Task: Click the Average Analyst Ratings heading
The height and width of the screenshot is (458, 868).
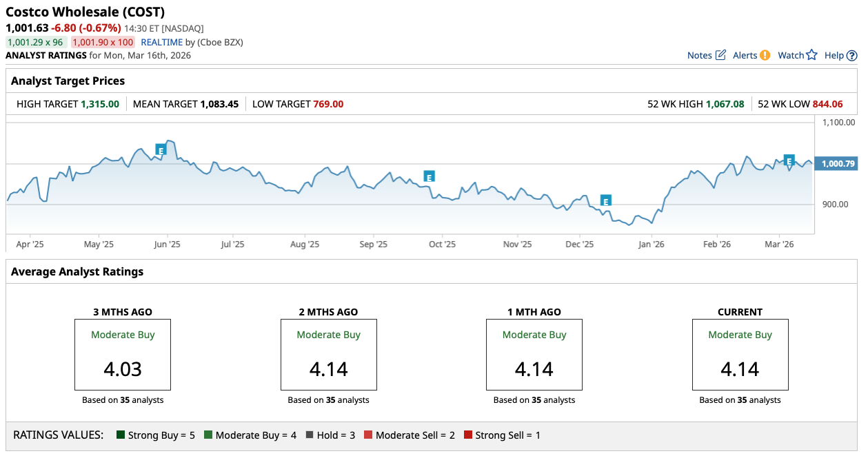Action: 77,271
